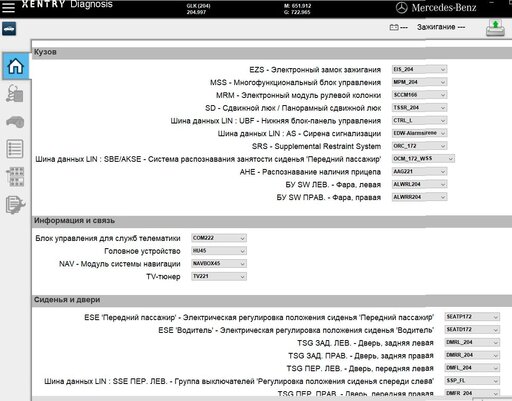Viewport: 512px width, 401px height.
Task: Click the blue car vehicle icon
Action: point(9,29)
